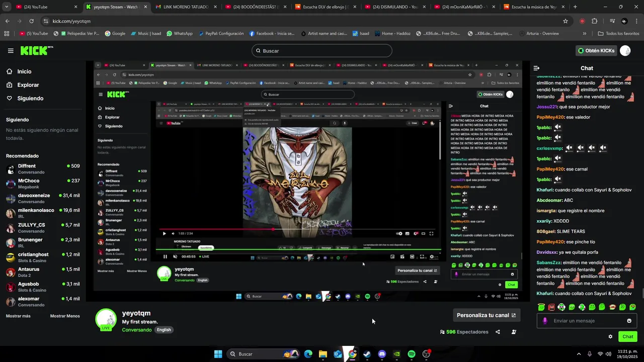The image size is (644, 362).
Task: Switch to LINK MORENO TATUADO tab
Action: (185, 7)
